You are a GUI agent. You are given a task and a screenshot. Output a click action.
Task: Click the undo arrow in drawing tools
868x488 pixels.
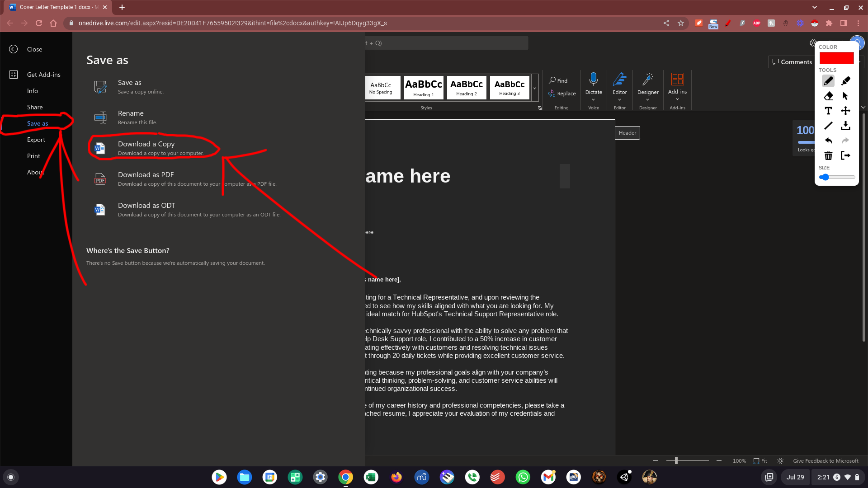[828, 141]
